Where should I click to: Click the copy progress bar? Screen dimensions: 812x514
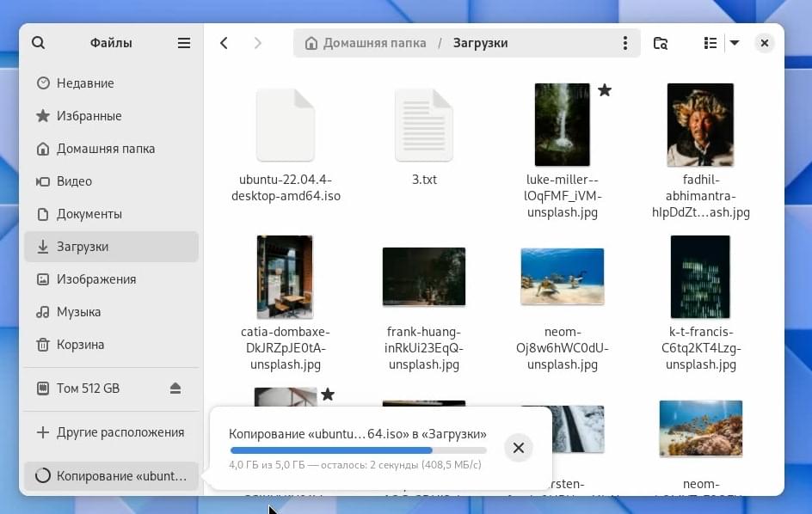pyautogui.click(x=359, y=450)
